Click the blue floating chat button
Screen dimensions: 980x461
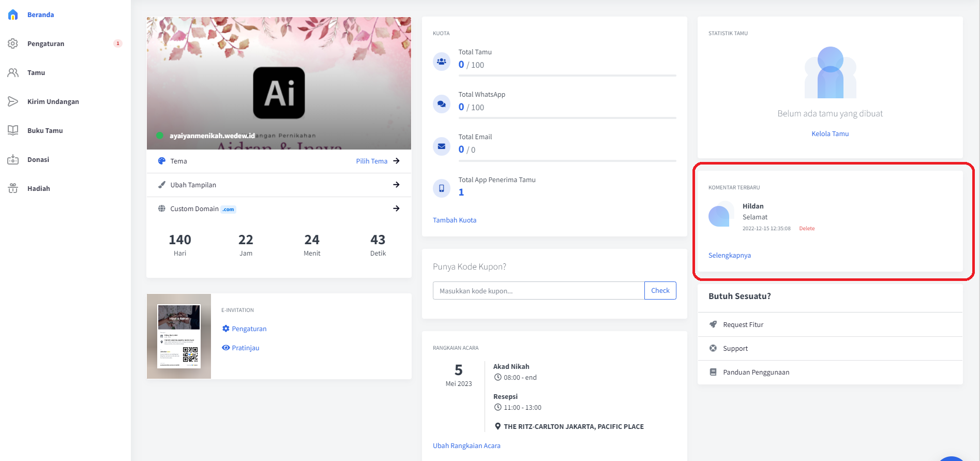(x=951, y=458)
